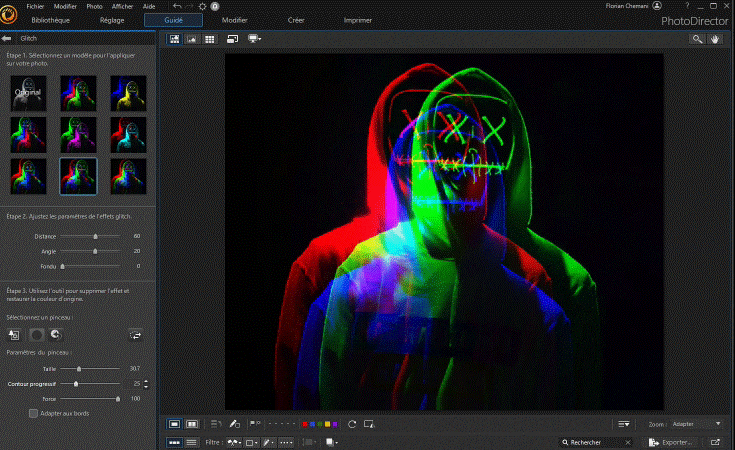Switch to viewer only mode icon
The image size is (735, 450).
[x=192, y=39]
